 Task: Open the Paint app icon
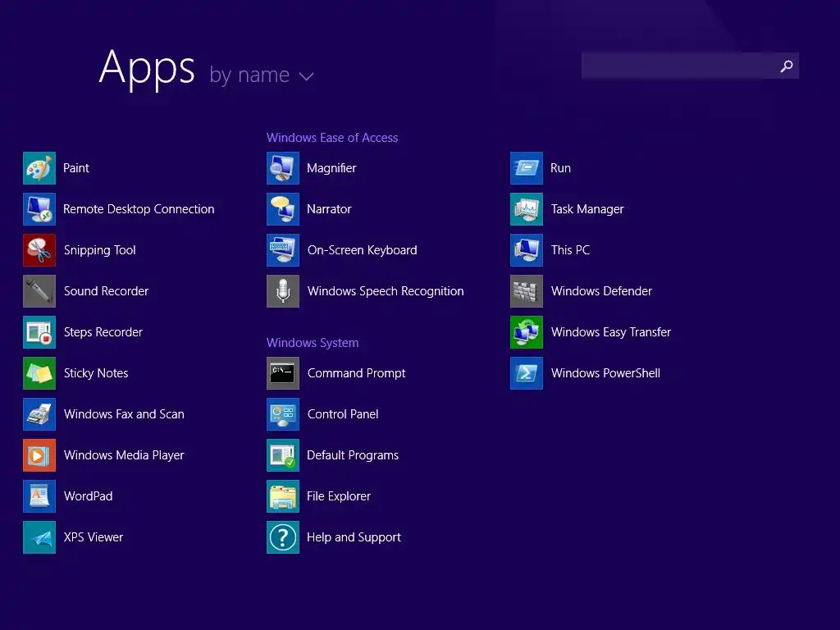[39, 168]
